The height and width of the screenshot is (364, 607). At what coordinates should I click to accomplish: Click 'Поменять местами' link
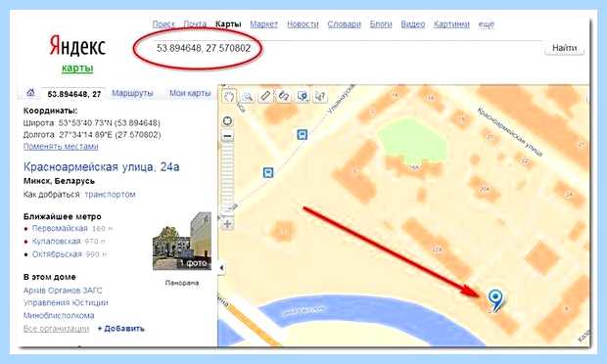(61, 146)
